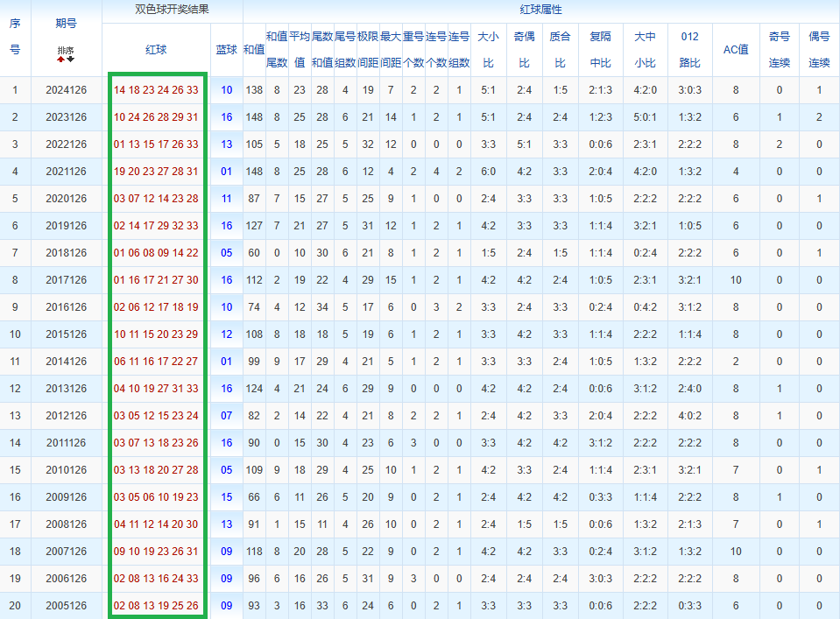Click red balls 02 08 13 16 24 33
The width and height of the screenshot is (840, 619).
[x=156, y=579]
